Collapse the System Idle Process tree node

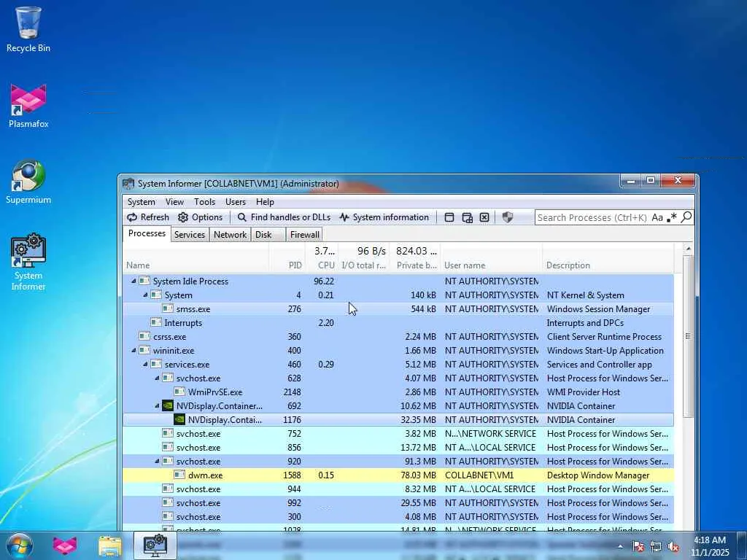click(133, 281)
